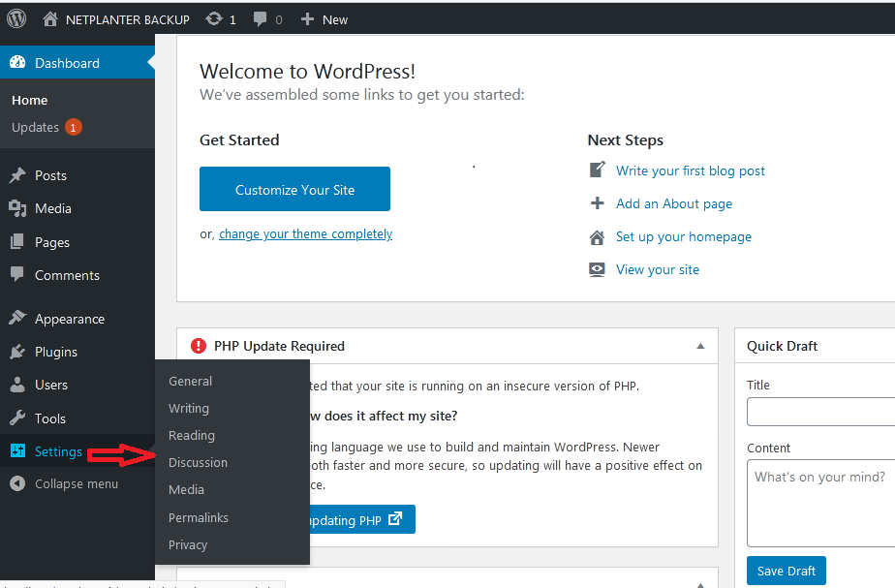Viewport: 895px width, 588px height.
Task: Select Privacy in Settings flyout
Action: [188, 544]
